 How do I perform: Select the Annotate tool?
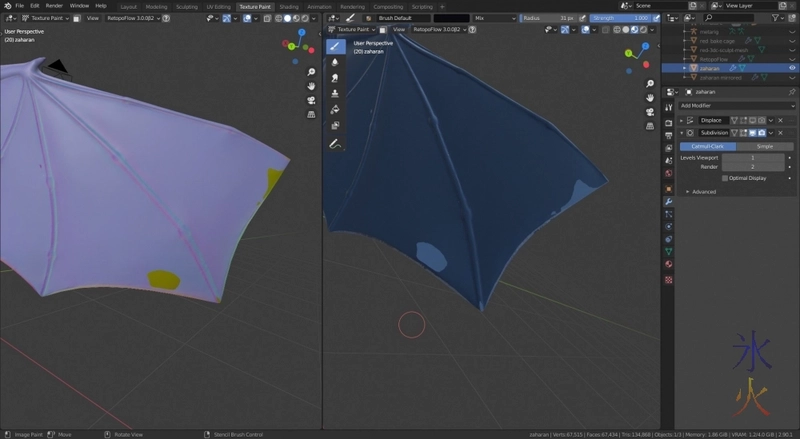tap(335, 143)
